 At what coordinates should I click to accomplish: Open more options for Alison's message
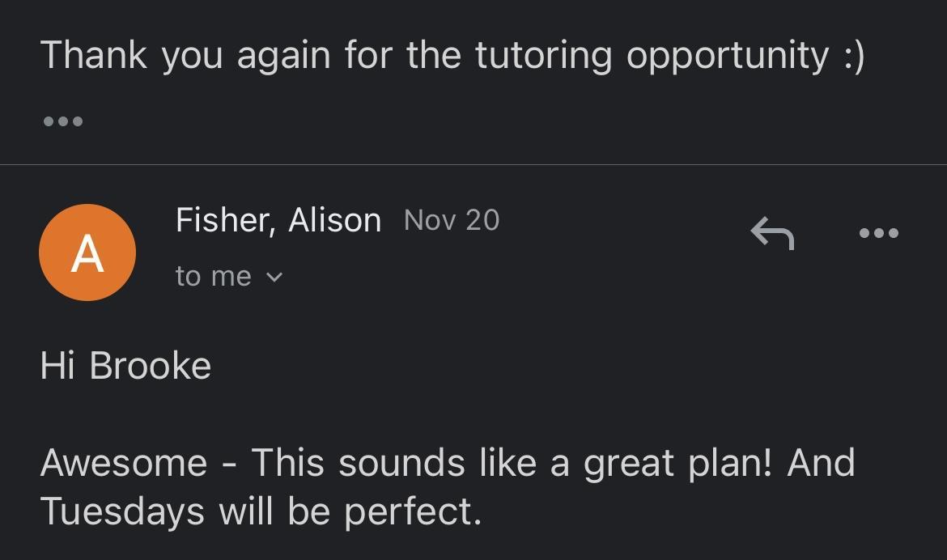(x=878, y=233)
